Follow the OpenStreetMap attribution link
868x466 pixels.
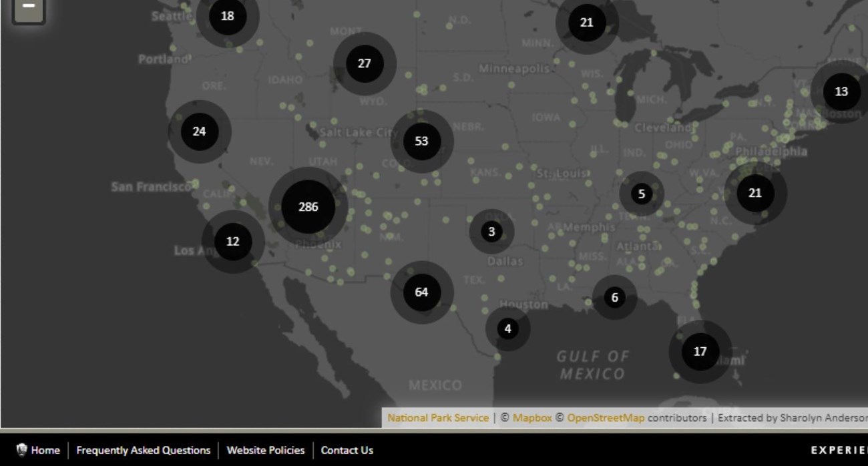pyautogui.click(x=606, y=418)
